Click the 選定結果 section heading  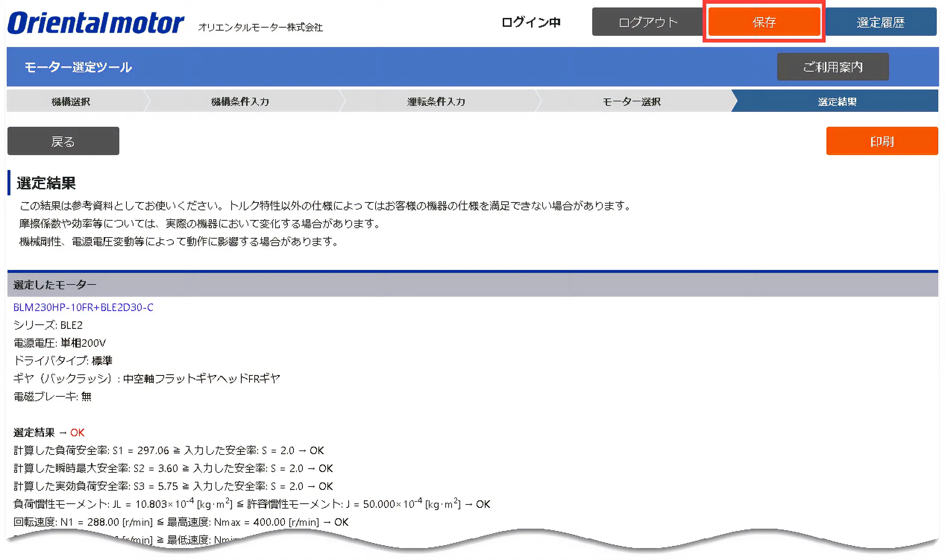[46, 183]
